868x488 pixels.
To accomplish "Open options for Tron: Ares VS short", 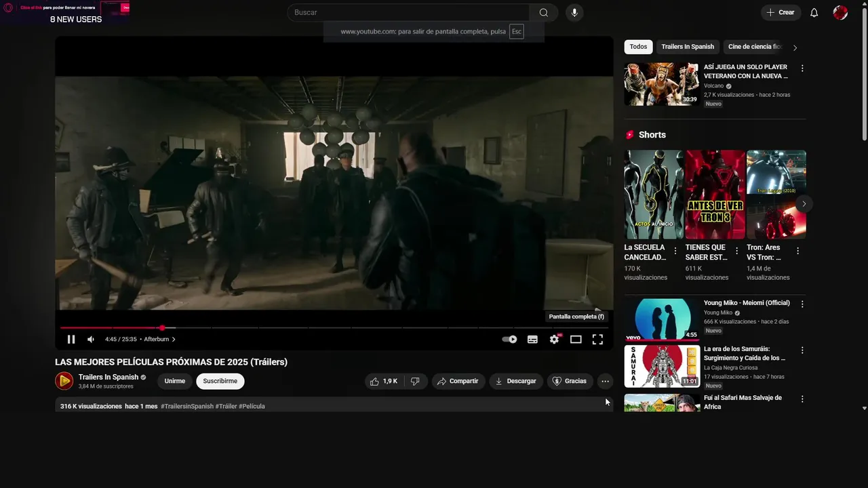I will [797, 251].
